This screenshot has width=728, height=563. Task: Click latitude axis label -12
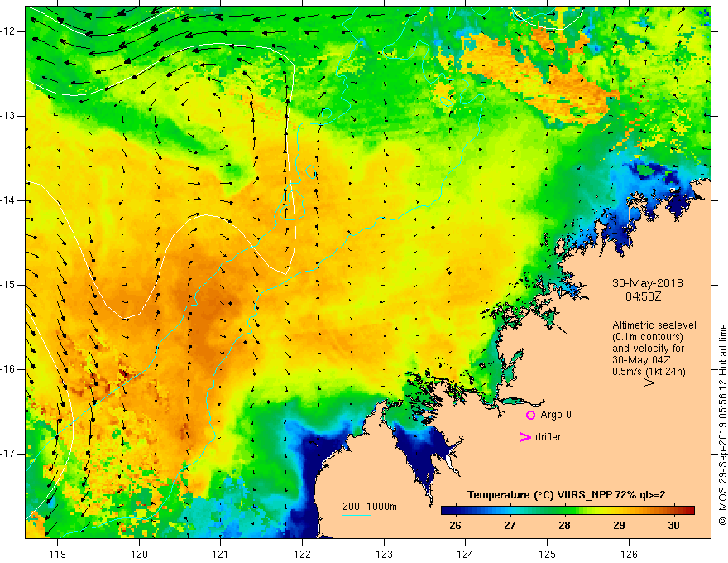[8, 31]
